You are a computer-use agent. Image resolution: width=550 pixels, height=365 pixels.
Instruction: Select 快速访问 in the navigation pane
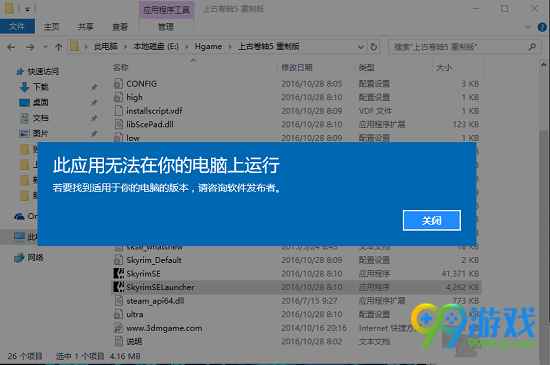(x=43, y=72)
